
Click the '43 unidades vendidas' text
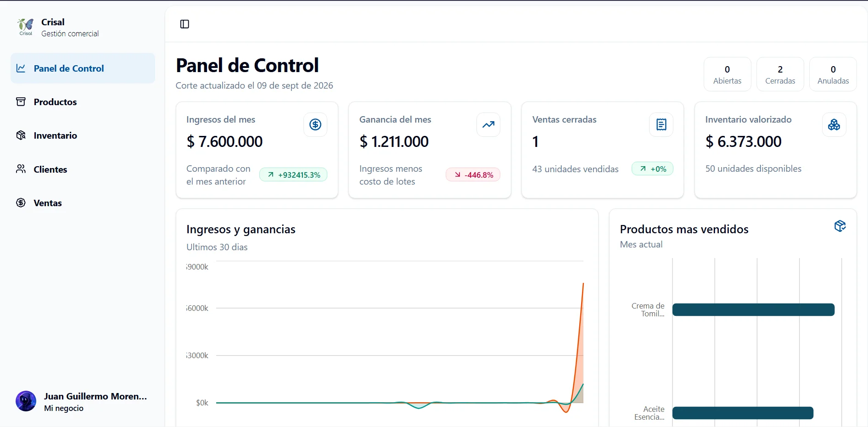(575, 169)
